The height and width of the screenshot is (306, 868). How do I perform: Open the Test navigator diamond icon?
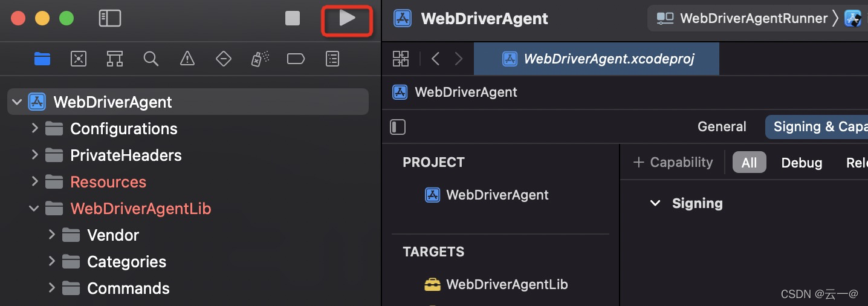(224, 59)
